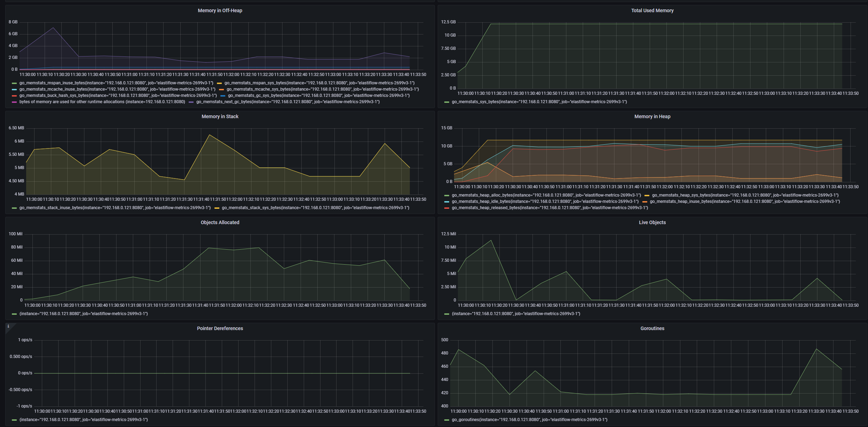The height and width of the screenshot is (427, 868).
Task: Click the info icon on Pointer Dereferences panel
Action: (x=8, y=326)
